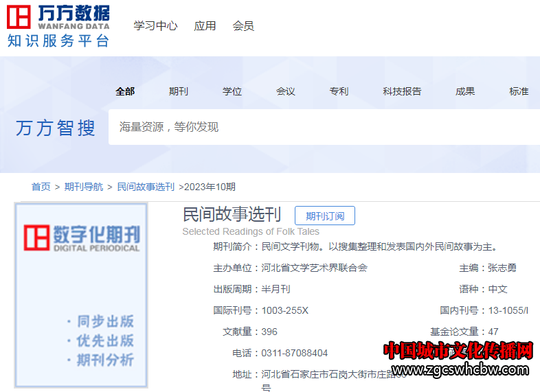Switch to the 科技报告 search tab
540x392 pixels.
coord(402,91)
